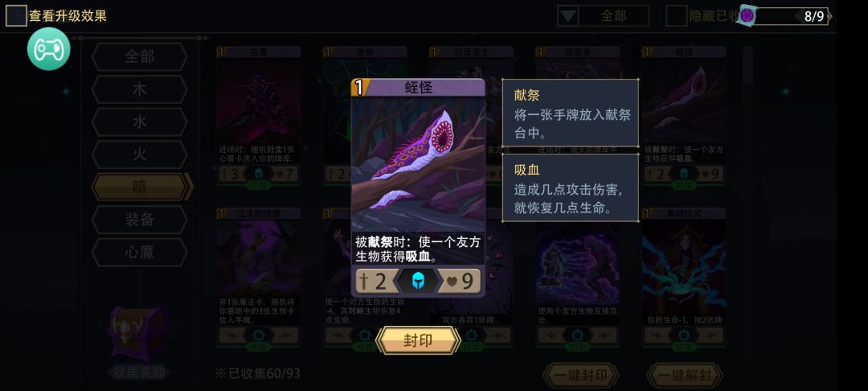Screen dimensions: 868x391
Task: Tap the blue helmet icon on 蛭怪 card
Action: click(x=418, y=281)
